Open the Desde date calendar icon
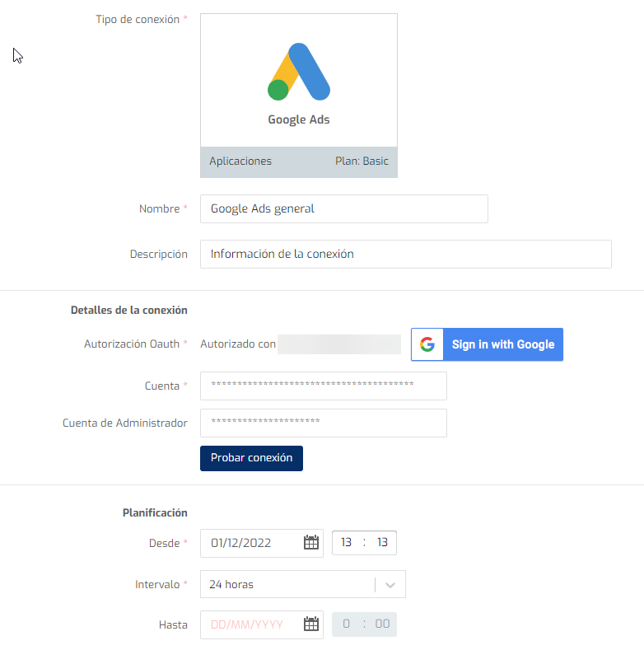 coord(310,542)
